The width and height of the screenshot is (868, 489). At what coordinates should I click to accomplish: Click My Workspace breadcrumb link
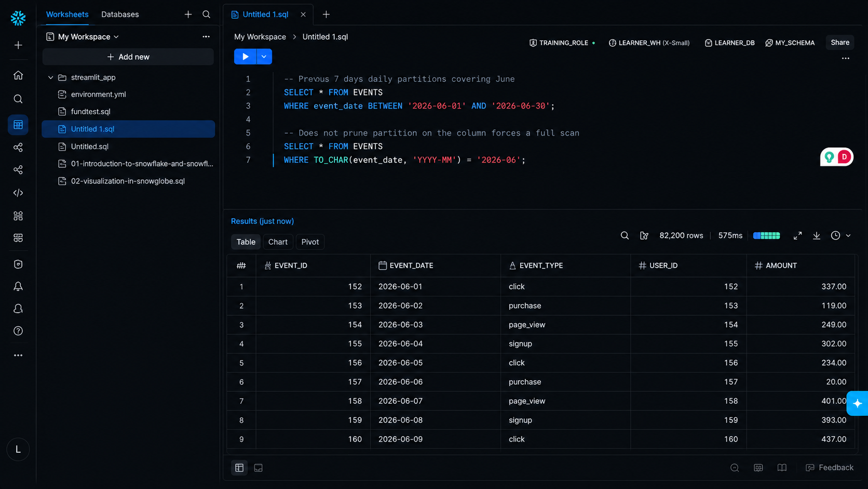coord(260,37)
